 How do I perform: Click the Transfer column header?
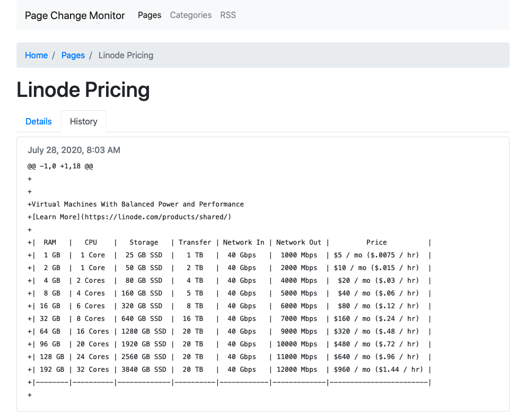[195, 243]
